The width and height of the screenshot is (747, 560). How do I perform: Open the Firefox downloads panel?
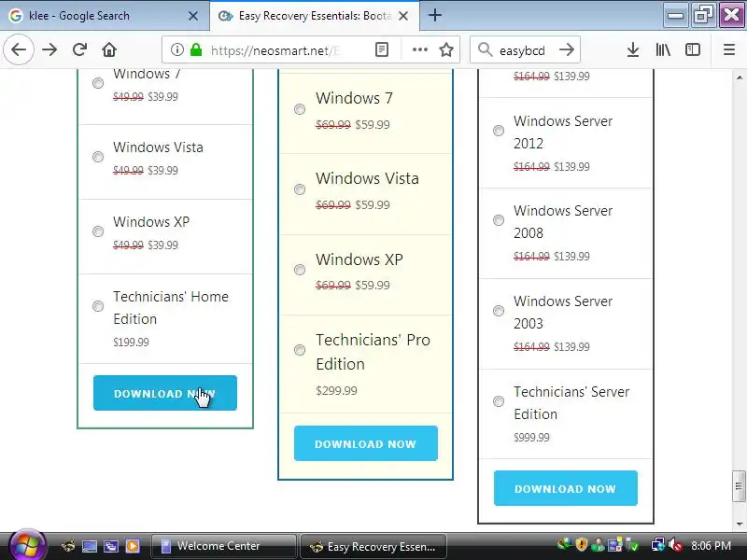tap(633, 49)
